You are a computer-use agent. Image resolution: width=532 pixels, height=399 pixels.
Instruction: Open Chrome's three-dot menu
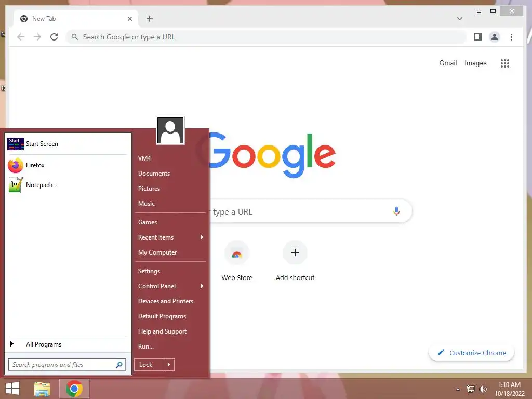[511, 37]
